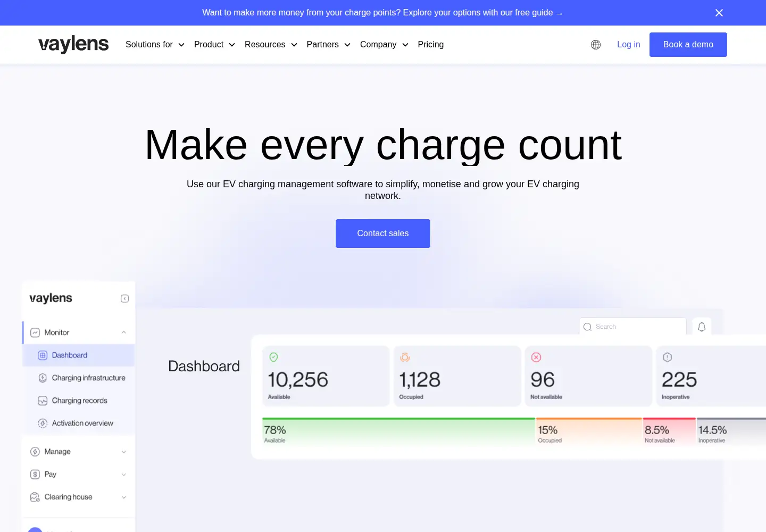Screen dimensions: 766x532
Task: Click the orange 15% Occupied bar
Action: pyautogui.click(x=589, y=431)
